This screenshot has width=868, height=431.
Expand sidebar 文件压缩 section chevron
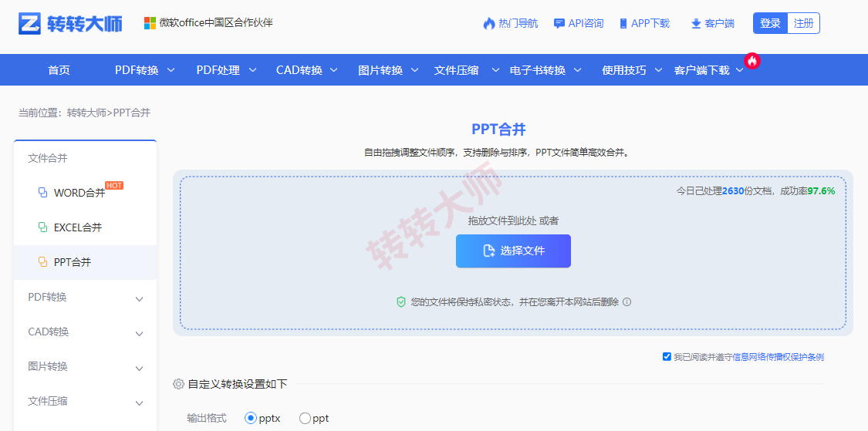140,403
